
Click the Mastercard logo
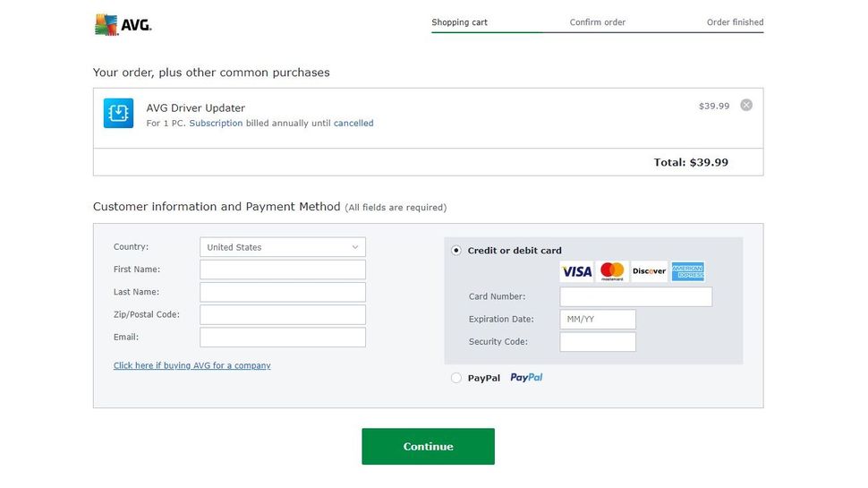coord(612,271)
